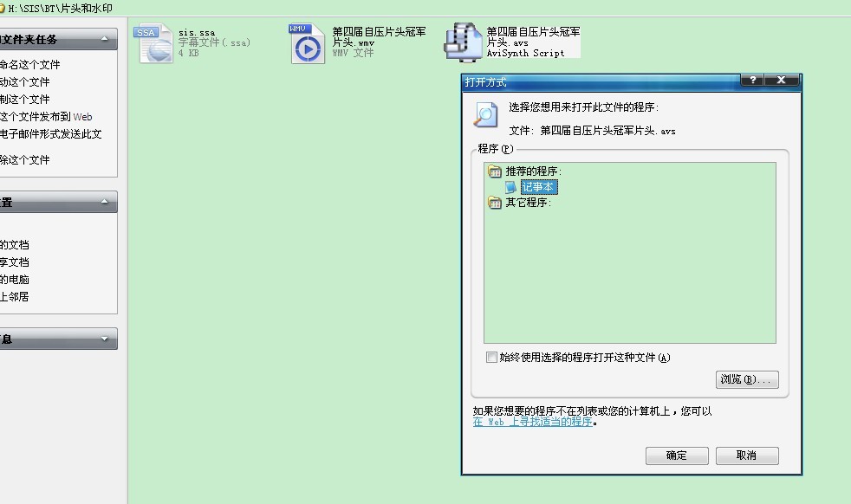Screen dimensions: 851x504
Task: Click the address path H:\SIS\BT\片头和水印
Action: 61,8
